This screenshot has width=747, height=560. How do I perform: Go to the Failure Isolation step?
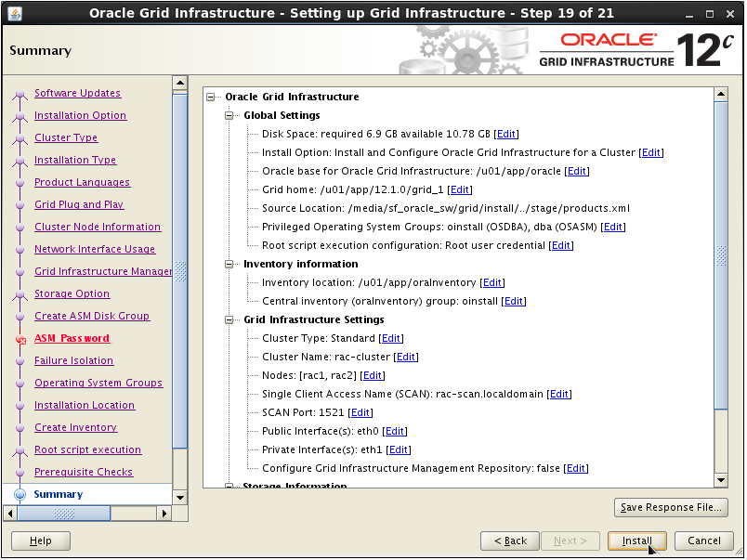pos(73,361)
